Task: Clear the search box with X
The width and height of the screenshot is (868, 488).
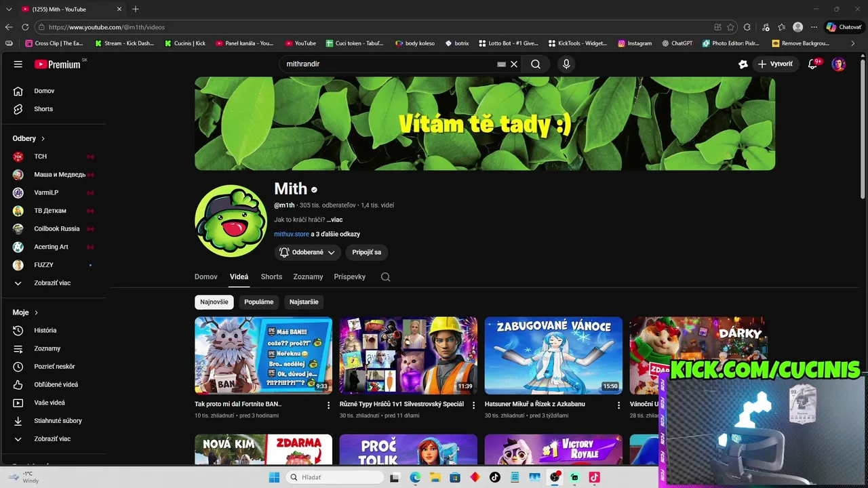Action: coord(514,64)
